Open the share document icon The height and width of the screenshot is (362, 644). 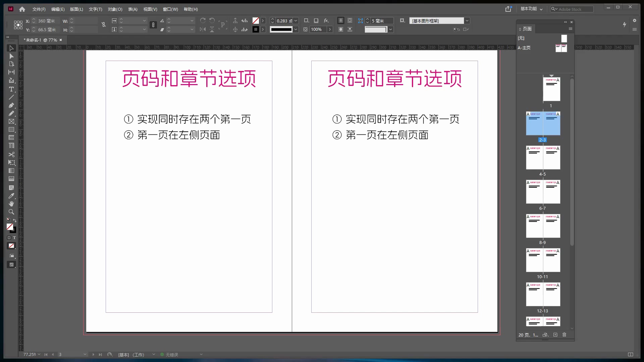[x=508, y=9]
